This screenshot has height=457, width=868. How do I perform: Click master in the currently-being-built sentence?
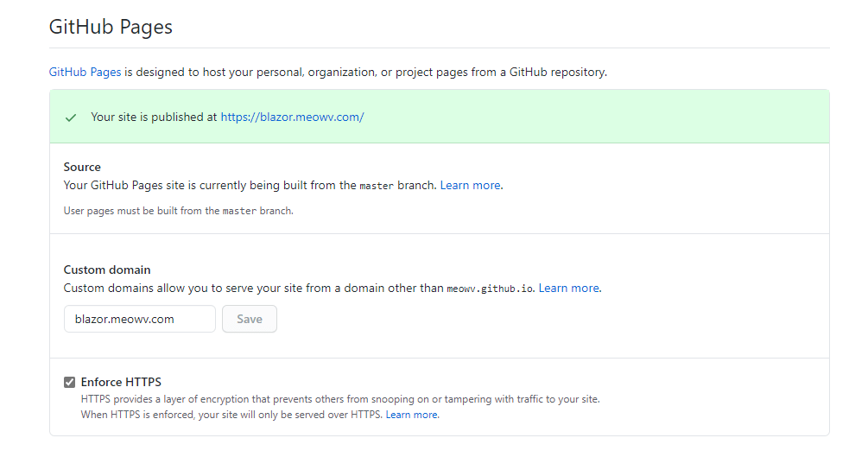click(x=377, y=186)
